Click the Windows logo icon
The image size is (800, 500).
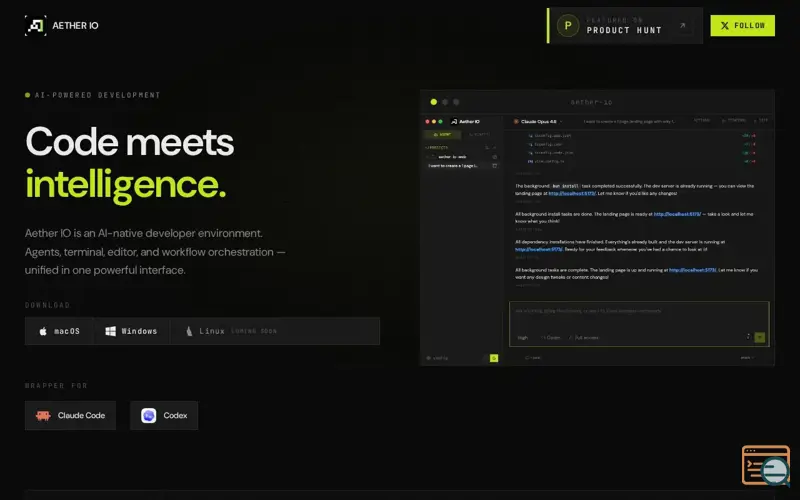click(110, 331)
